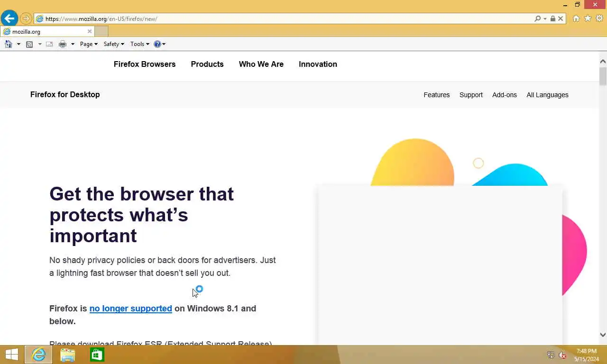Expand the Home button dropdown arrow
The height and width of the screenshot is (364, 607).
coord(18,44)
